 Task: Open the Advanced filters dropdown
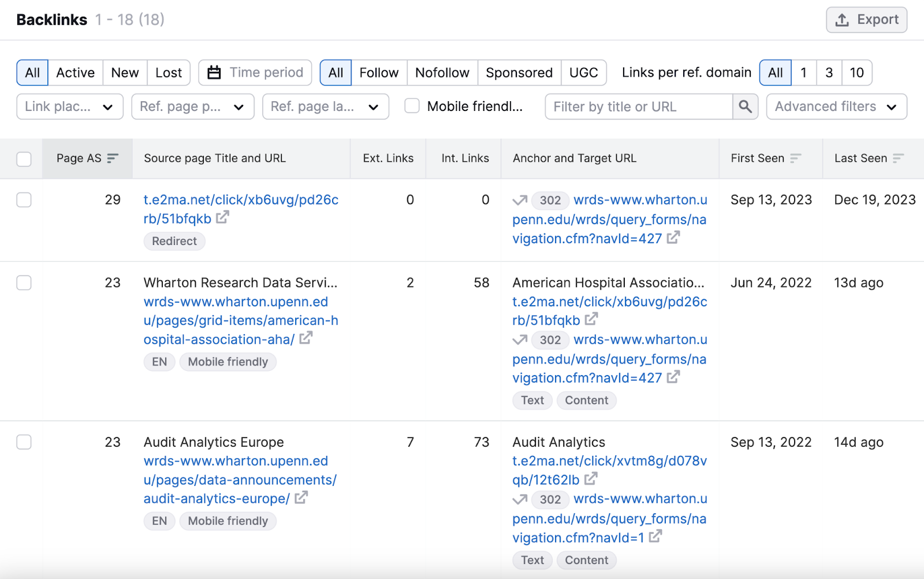click(836, 106)
